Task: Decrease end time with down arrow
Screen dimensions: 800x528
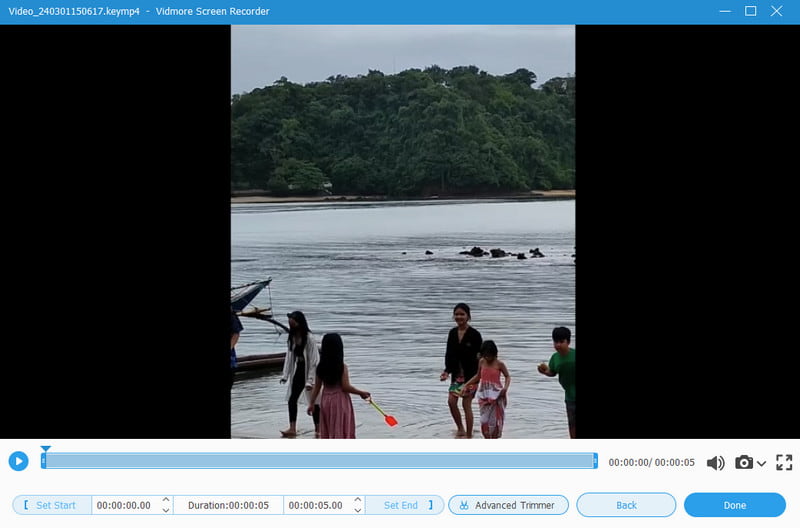Action: point(357,510)
